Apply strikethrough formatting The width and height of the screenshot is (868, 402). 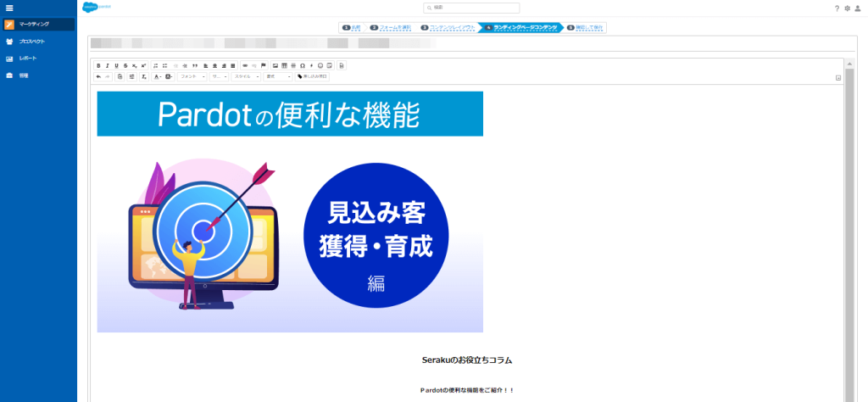[x=125, y=66]
